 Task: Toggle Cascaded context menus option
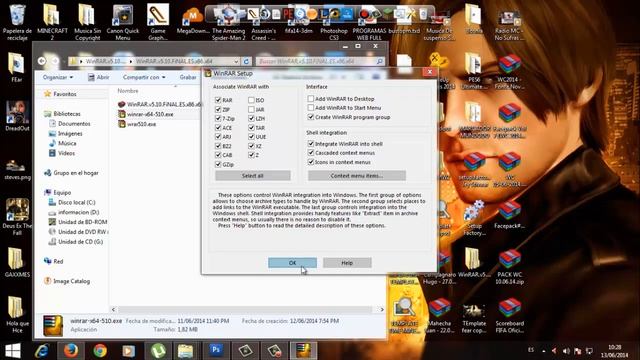click(x=311, y=153)
